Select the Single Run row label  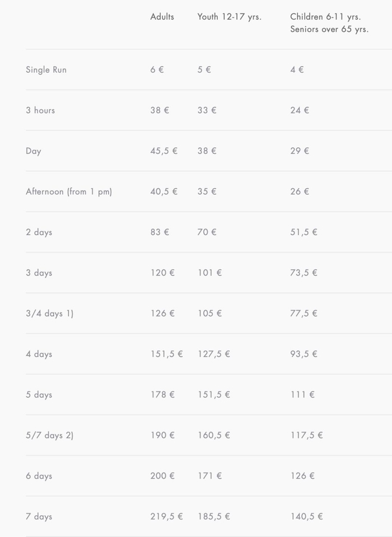46,70
